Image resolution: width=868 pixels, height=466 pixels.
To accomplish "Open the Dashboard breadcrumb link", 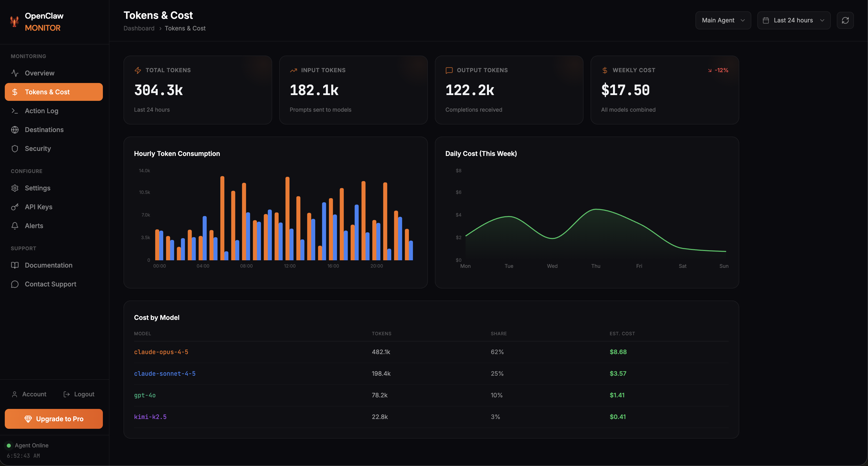I will point(139,28).
